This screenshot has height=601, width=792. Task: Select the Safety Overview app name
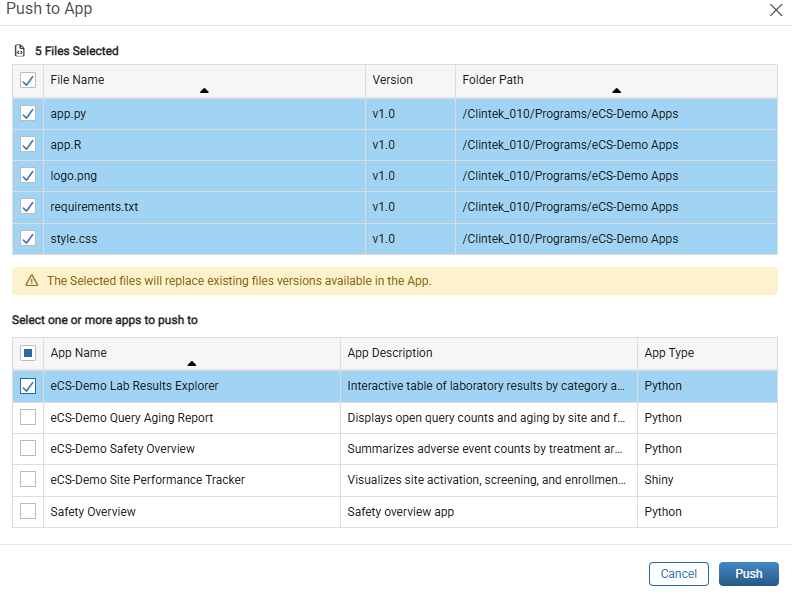tap(93, 512)
